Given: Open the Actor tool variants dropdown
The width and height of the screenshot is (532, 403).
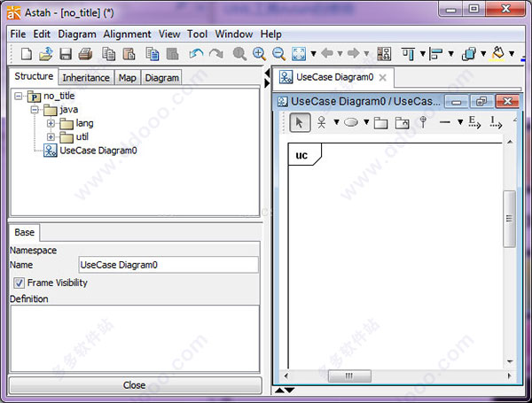Looking at the screenshot, I should pyautogui.click(x=336, y=122).
